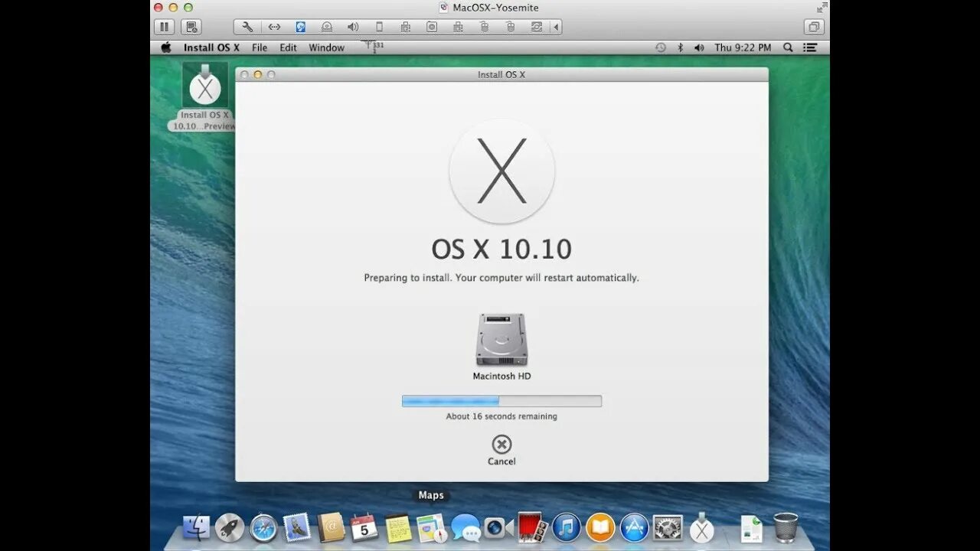The height and width of the screenshot is (551, 980).
Task: Enter full screen using title bar arrows
Action: (821, 7)
